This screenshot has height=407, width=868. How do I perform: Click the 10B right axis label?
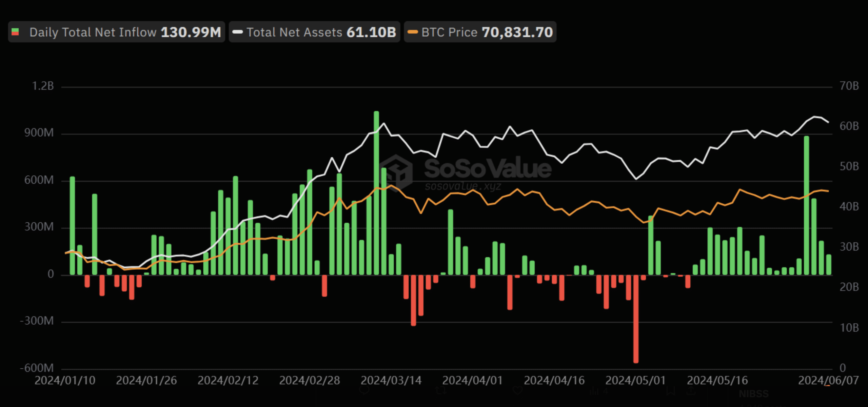click(x=849, y=328)
